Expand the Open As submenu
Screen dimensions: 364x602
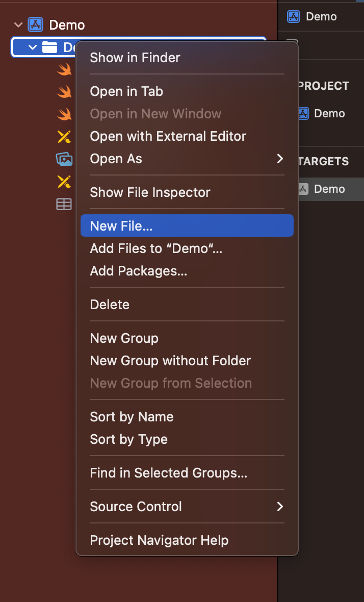[187, 159]
